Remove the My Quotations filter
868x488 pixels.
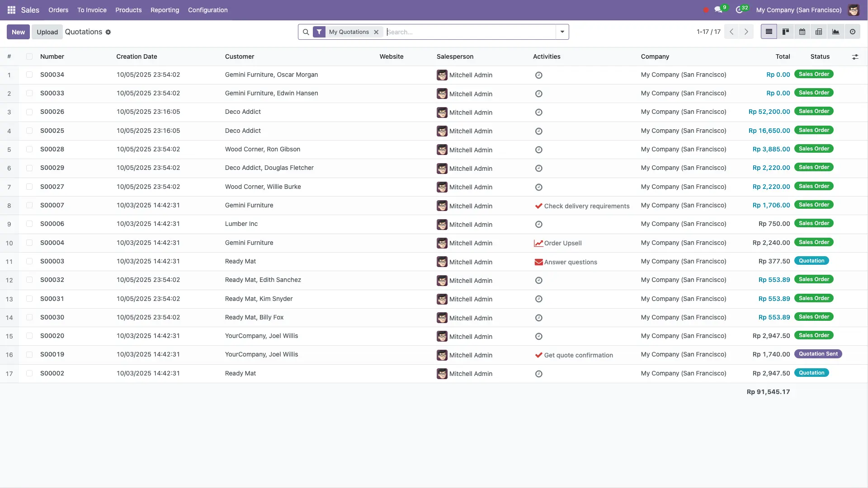coord(376,32)
